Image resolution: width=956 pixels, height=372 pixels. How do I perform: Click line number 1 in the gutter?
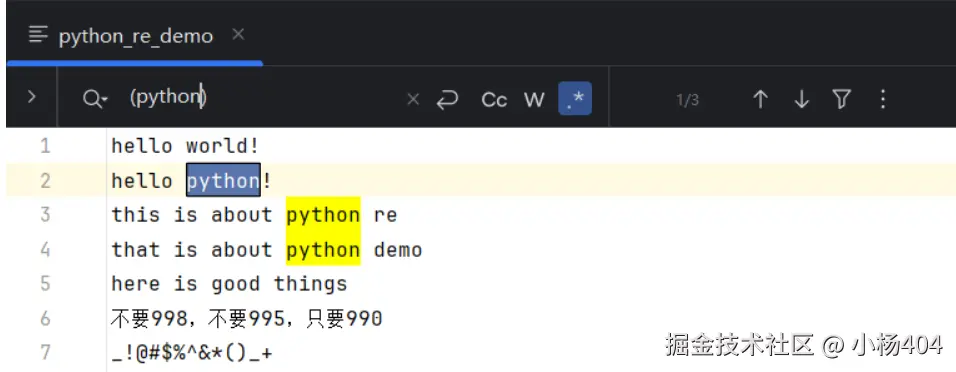point(45,146)
